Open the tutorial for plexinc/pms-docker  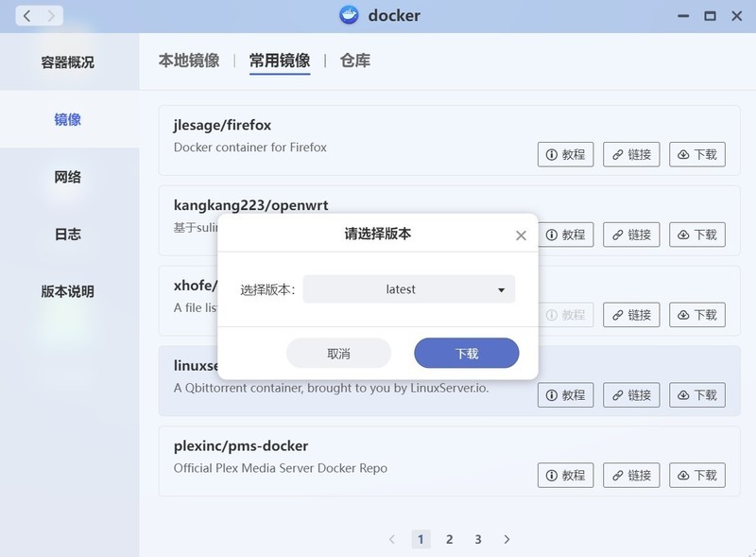564,476
